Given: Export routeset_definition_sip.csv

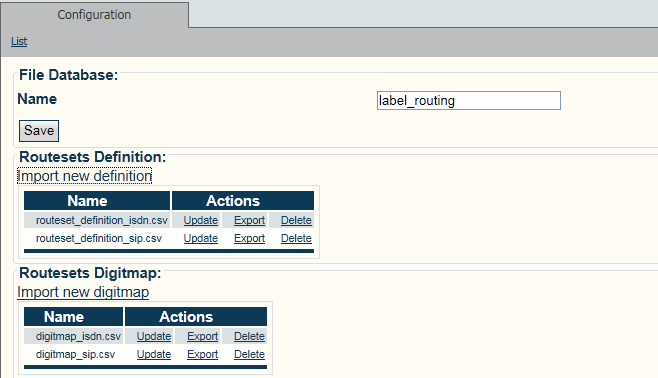Looking at the screenshot, I should [x=249, y=238].
